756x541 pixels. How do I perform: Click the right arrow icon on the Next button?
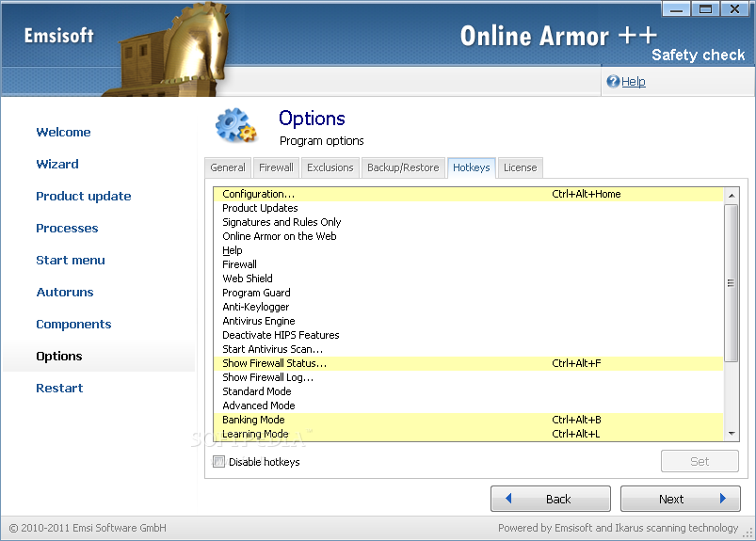pyautogui.click(x=723, y=498)
